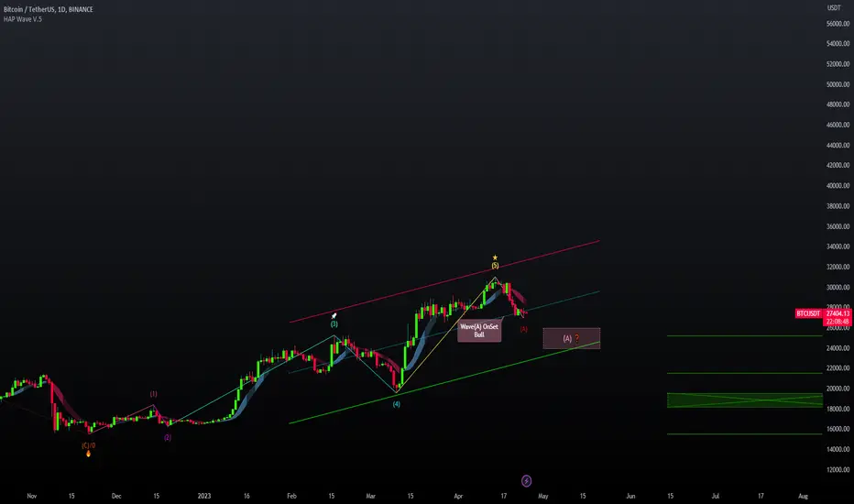Click the red countdown timer 22:08:48 label
The image size is (854, 504).
click(x=838, y=322)
